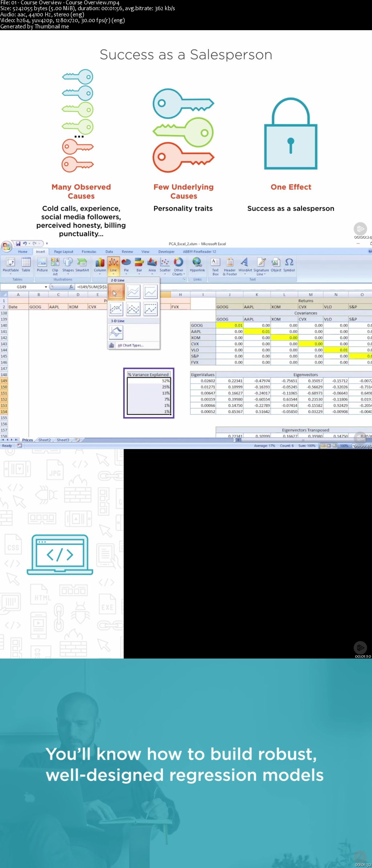Switch to Page Layout view in status bar
This screenshot has width=372, height=868.
pos(329,446)
